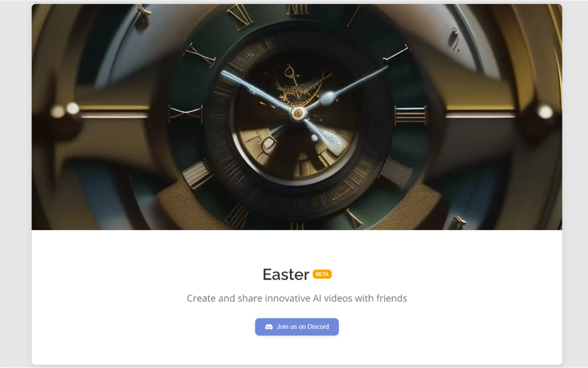Viewport: 588px width, 368px height.
Task: Select the Easter heading text
Action: pyautogui.click(x=286, y=275)
